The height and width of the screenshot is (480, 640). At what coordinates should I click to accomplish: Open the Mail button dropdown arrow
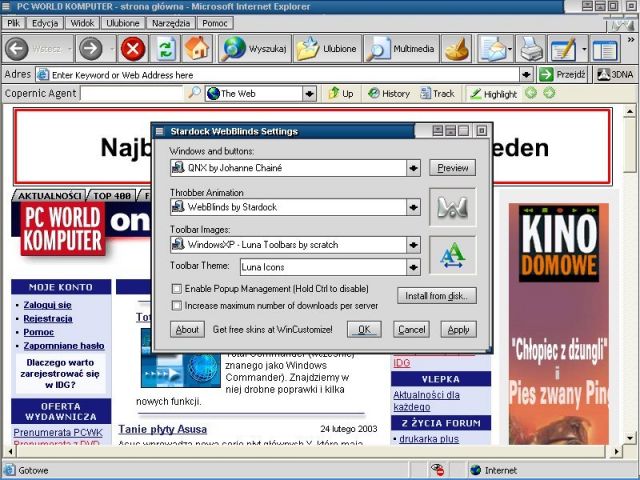click(x=510, y=49)
